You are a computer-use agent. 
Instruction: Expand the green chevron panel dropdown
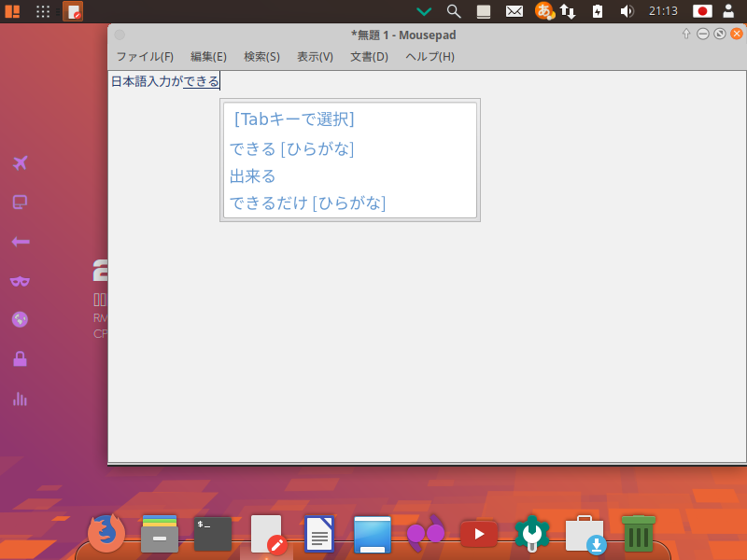pyautogui.click(x=424, y=11)
